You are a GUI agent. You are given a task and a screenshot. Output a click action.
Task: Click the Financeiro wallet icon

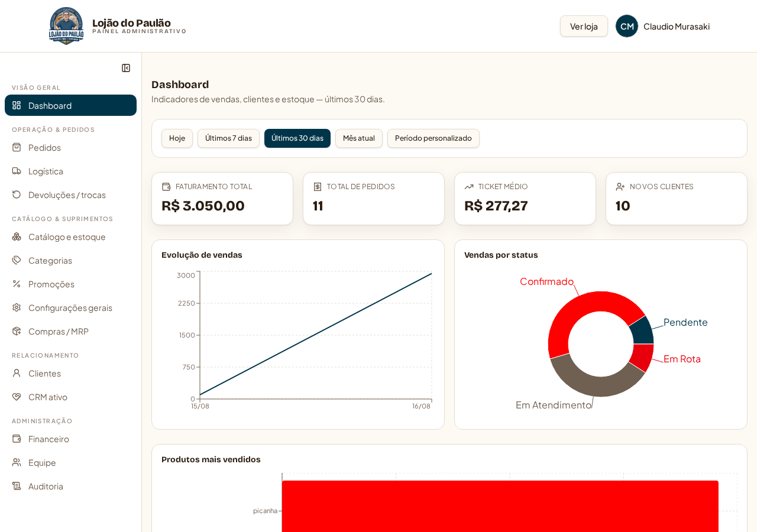(17, 439)
